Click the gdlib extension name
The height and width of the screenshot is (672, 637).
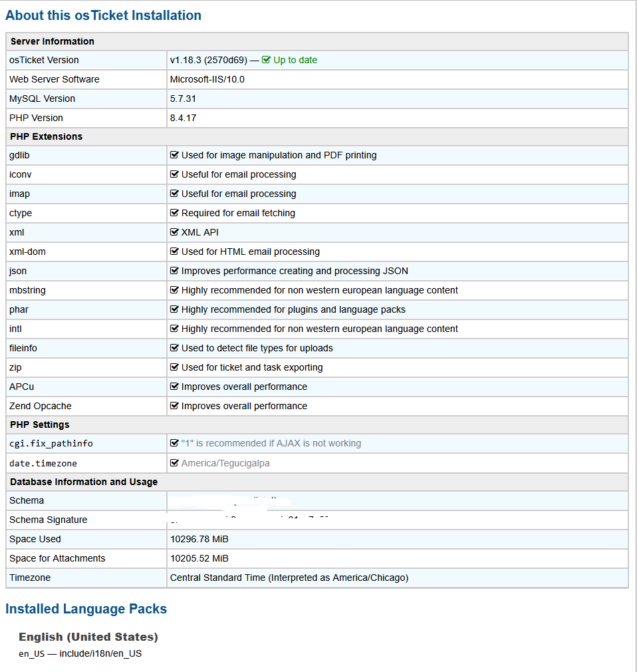pyautogui.click(x=19, y=155)
